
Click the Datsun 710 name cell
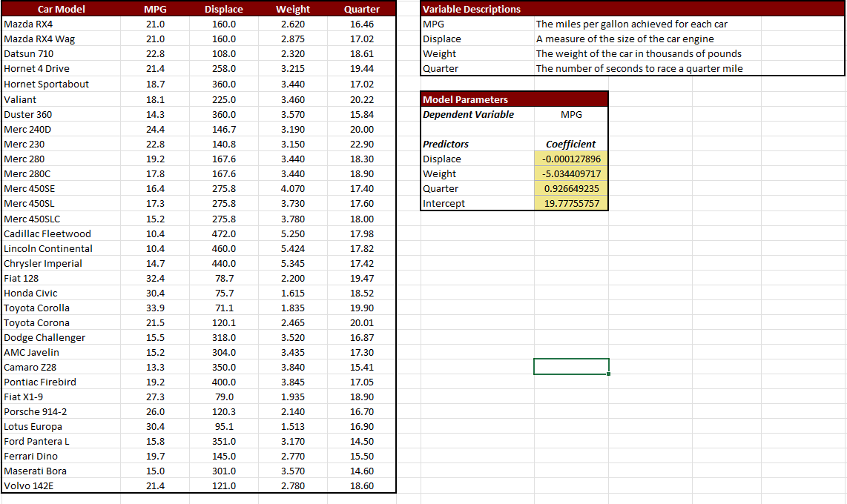(61, 54)
